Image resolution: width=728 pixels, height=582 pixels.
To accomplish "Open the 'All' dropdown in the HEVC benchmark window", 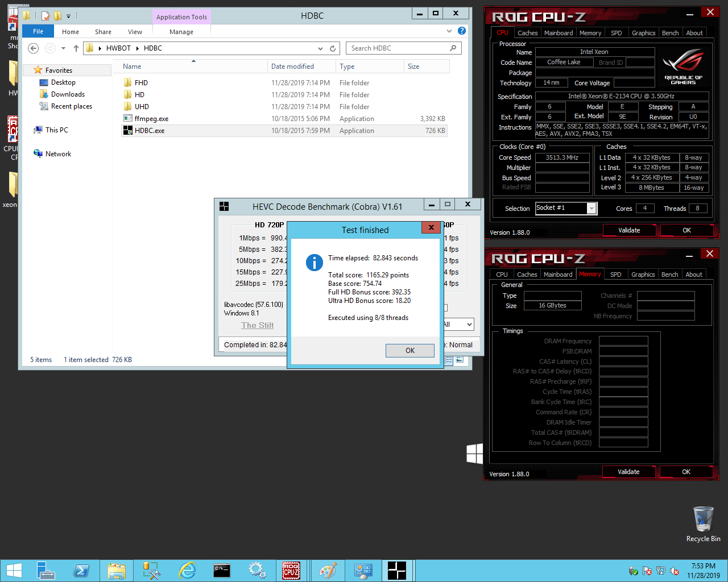I will coord(469,325).
